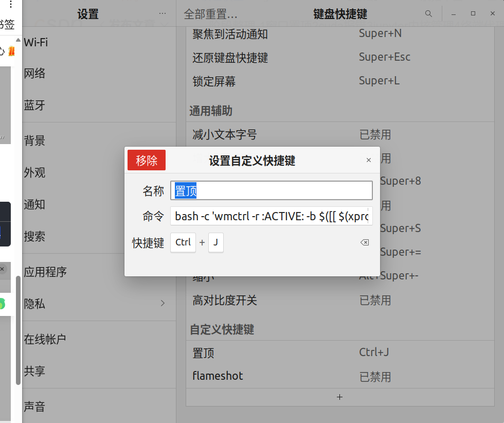504x423 pixels.
Task: Close the 设置自定义快捷键 dialog
Action: tap(369, 160)
